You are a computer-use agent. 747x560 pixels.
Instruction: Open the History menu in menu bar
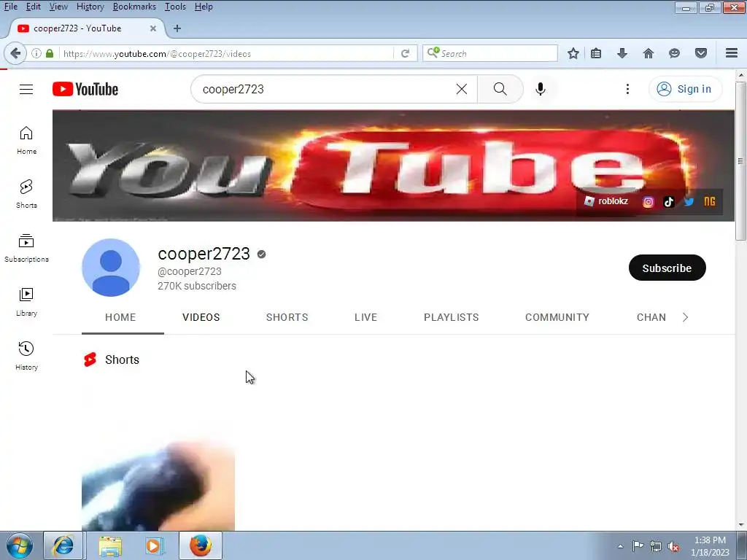pyautogui.click(x=90, y=7)
